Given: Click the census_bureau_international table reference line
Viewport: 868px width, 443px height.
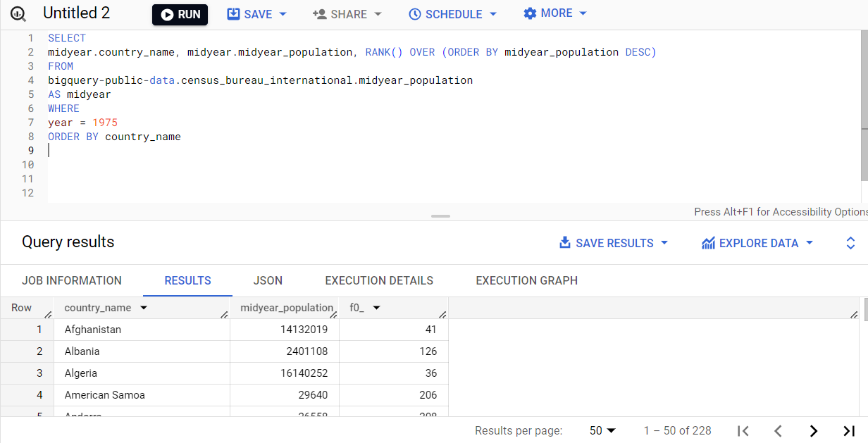Looking at the screenshot, I should pyautogui.click(x=260, y=80).
